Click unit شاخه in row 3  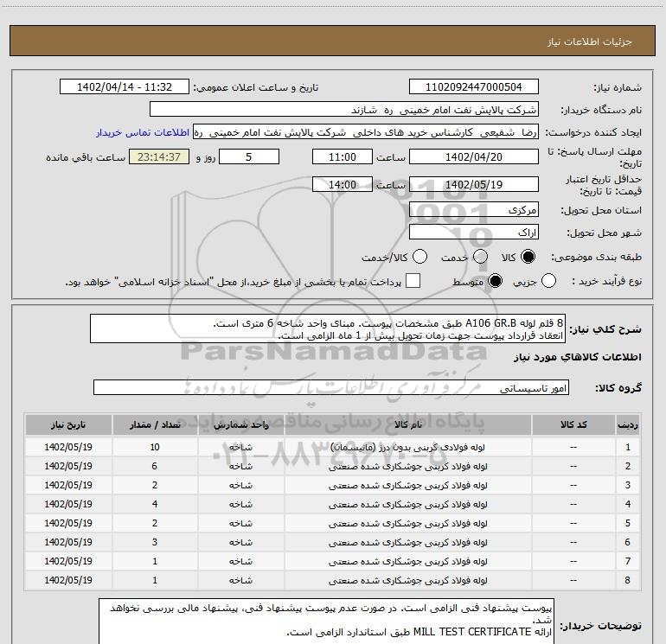point(240,485)
